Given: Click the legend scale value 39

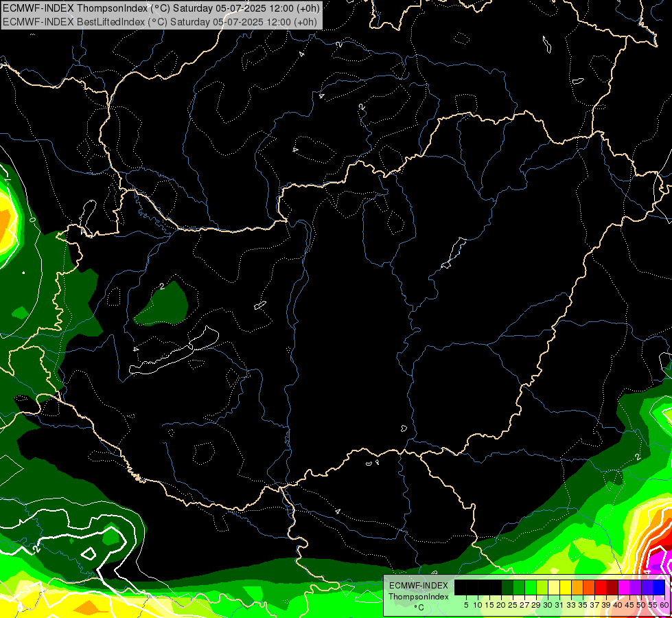Looking at the screenshot, I should point(606,605).
